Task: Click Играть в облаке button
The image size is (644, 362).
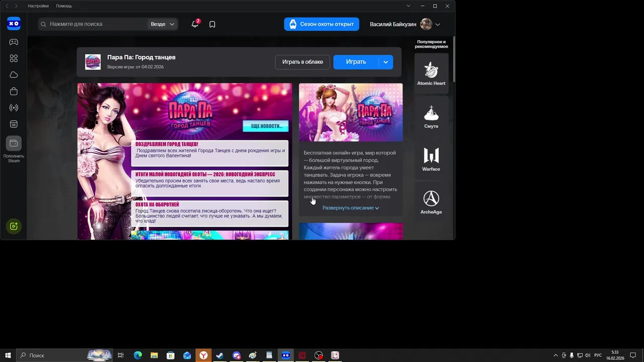Action: click(302, 62)
